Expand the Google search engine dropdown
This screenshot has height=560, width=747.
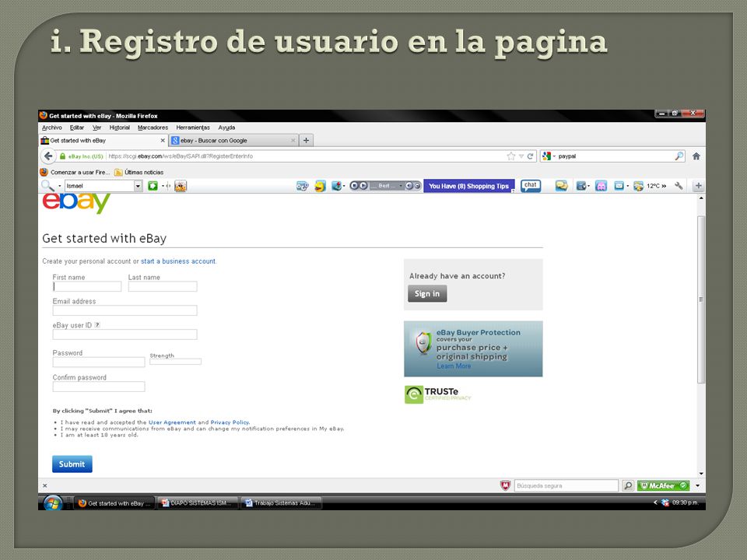coord(554,156)
